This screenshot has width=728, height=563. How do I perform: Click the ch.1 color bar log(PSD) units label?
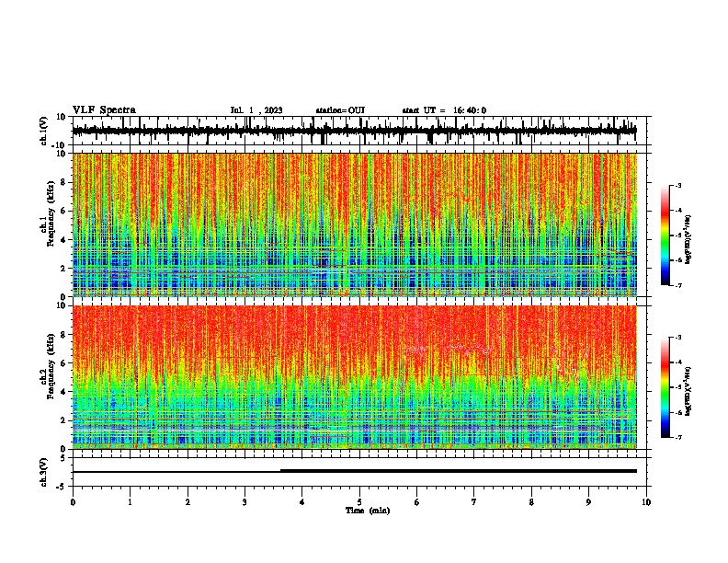click(x=688, y=240)
